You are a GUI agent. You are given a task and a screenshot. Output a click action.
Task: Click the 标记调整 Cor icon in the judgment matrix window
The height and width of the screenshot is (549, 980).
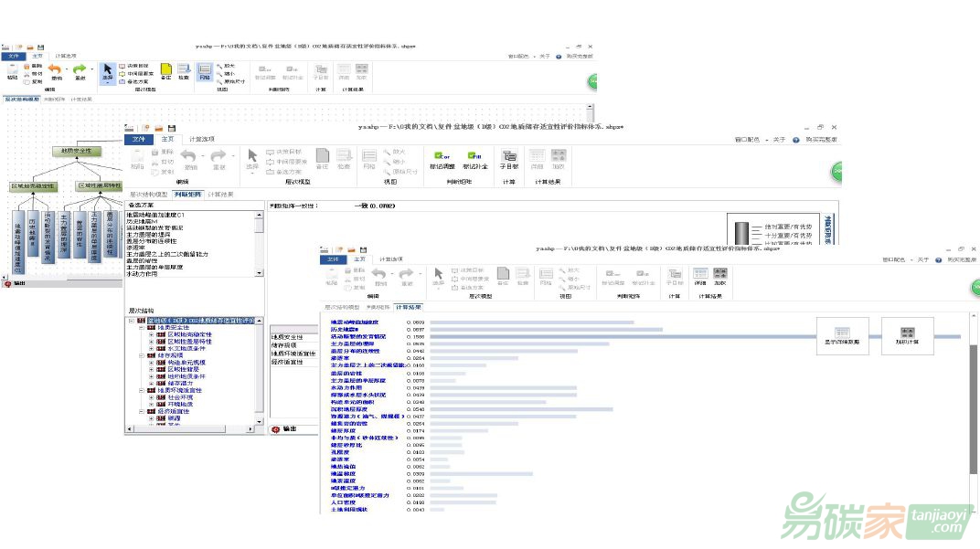point(442,159)
